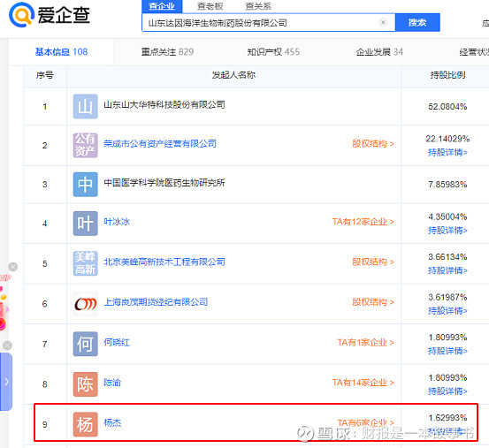Open the 叶冰冰 profile link

pyautogui.click(x=117, y=222)
